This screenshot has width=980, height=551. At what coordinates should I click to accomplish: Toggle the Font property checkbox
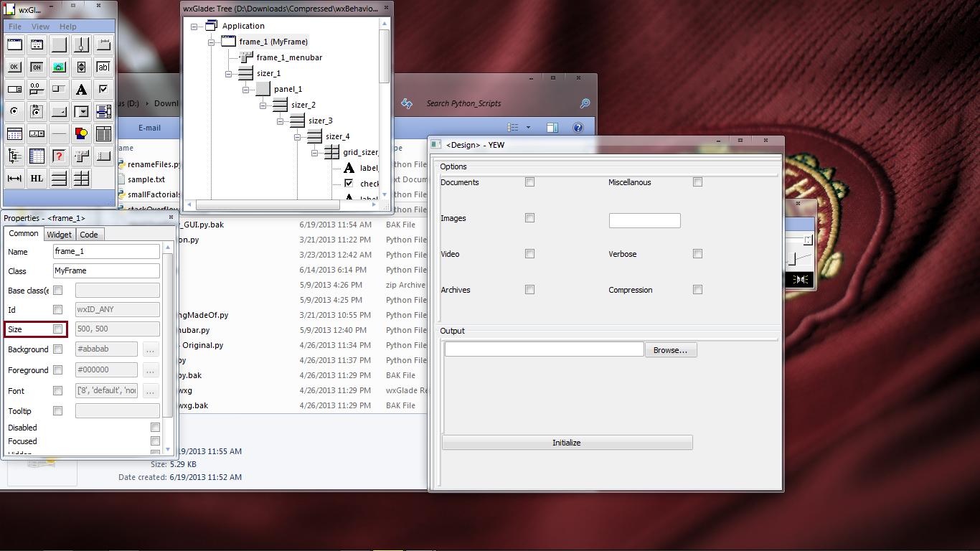[x=57, y=391]
